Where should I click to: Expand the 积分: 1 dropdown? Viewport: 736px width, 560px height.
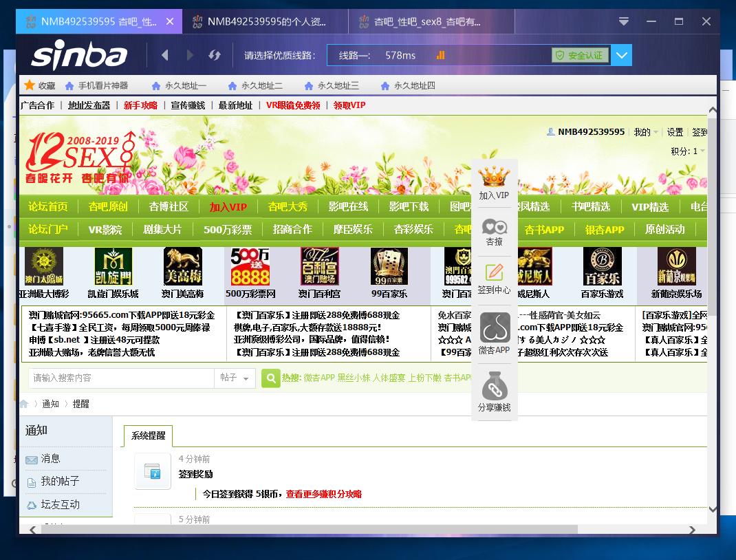tap(688, 151)
